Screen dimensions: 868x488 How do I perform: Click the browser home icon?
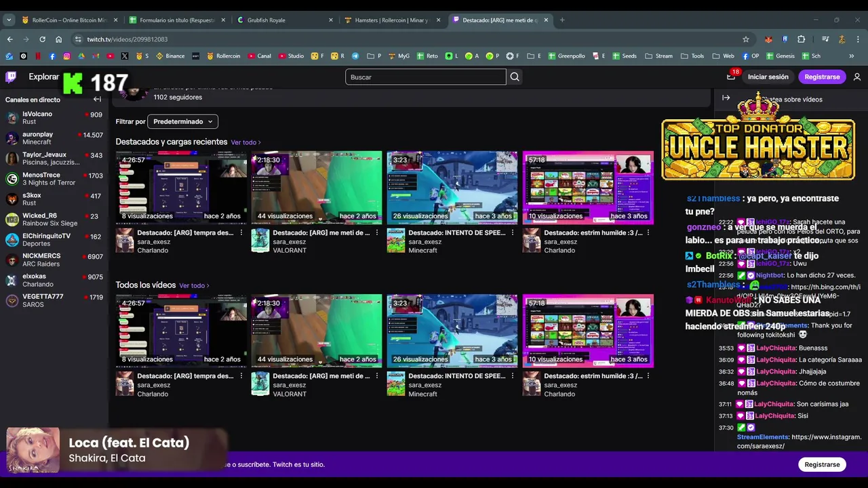click(x=59, y=39)
